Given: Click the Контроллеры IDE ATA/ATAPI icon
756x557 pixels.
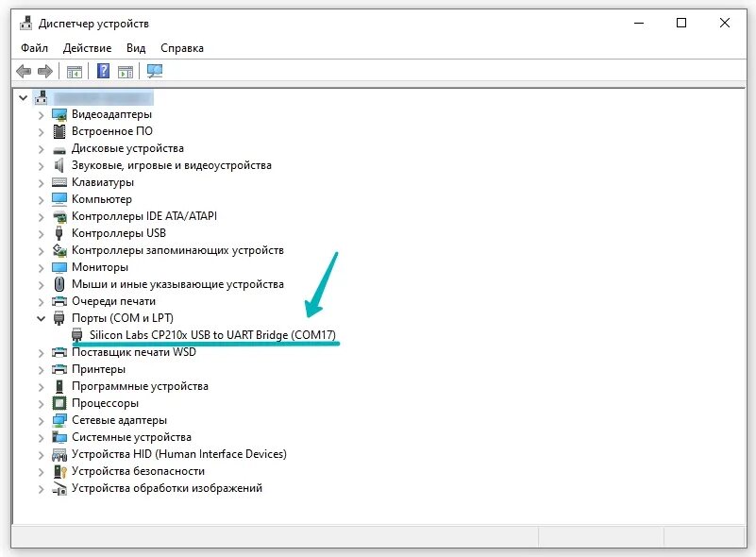Looking at the screenshot, I should (59, 216).
